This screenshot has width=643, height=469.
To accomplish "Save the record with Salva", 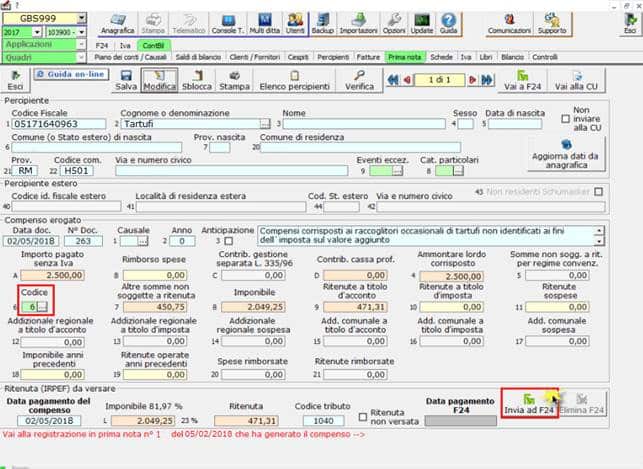I will pos(126,80).
